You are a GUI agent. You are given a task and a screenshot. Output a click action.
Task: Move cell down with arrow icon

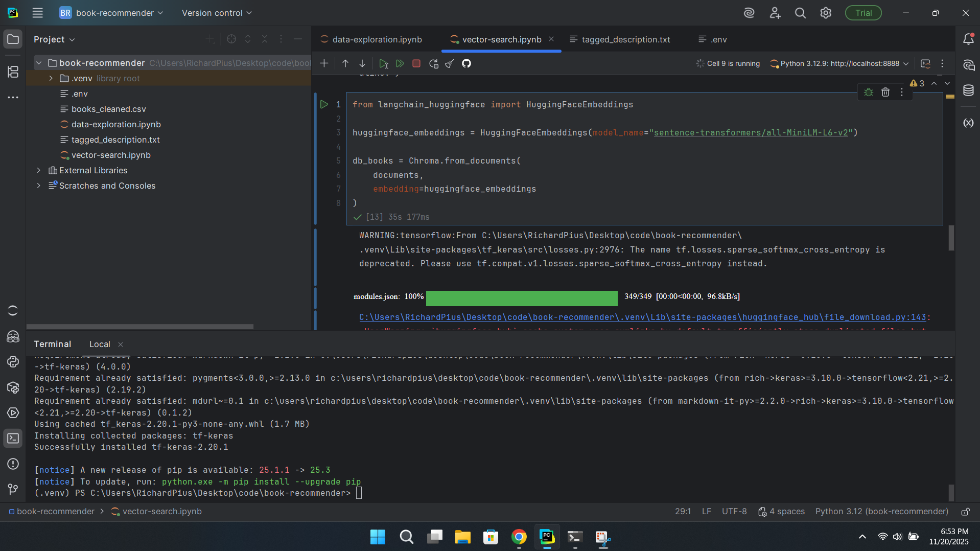pos(362,64)
